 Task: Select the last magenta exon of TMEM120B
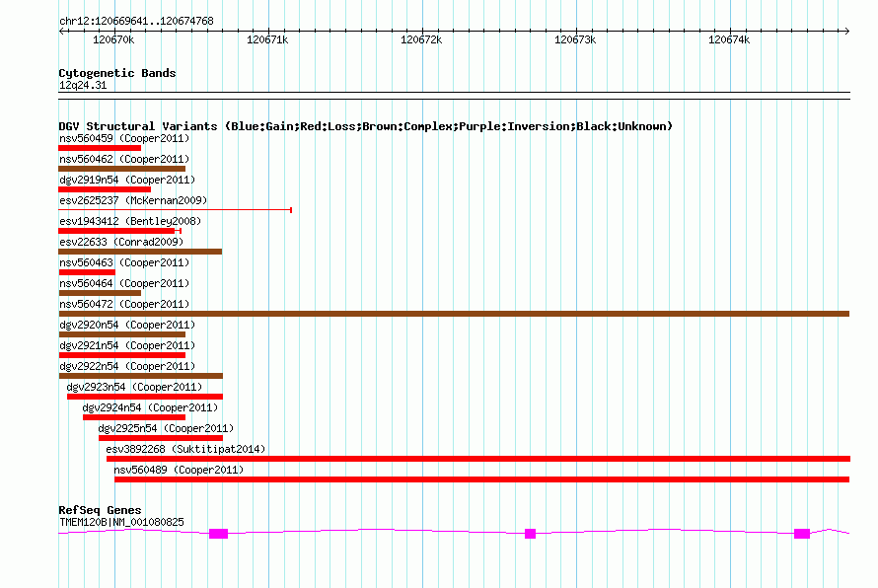click(802, 534)
